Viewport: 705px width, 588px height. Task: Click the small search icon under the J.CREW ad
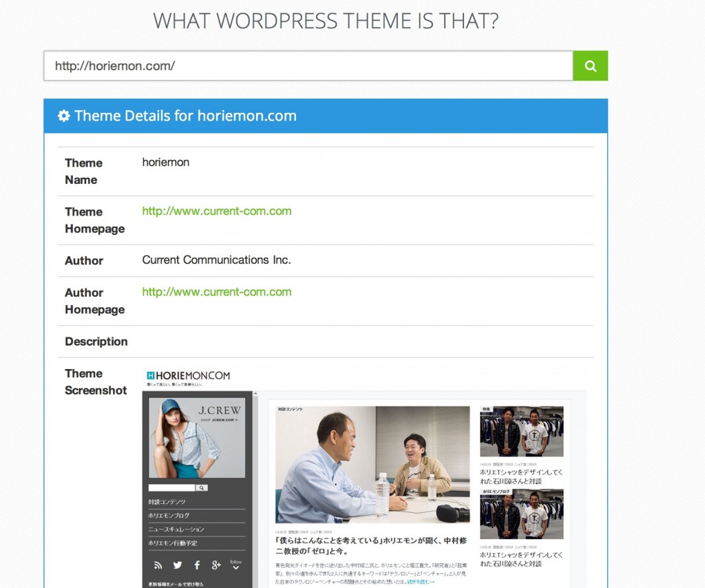(202, 487)
